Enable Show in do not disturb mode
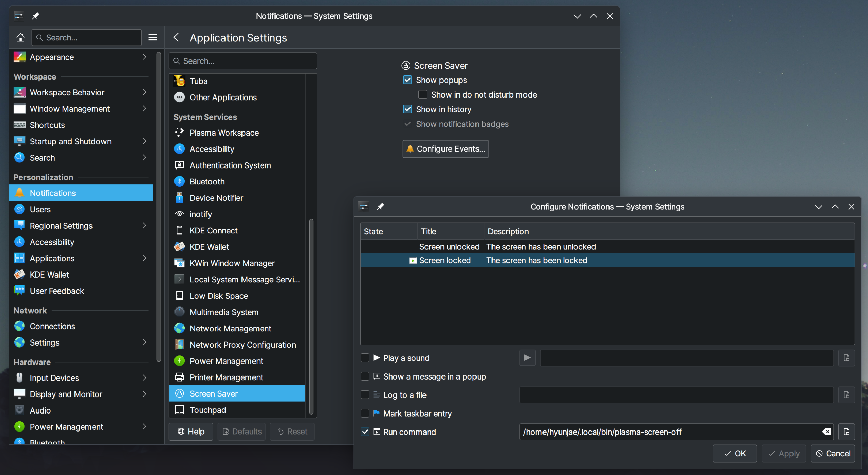The width and height of the screenshot is (868, 475). pos(422,94)
